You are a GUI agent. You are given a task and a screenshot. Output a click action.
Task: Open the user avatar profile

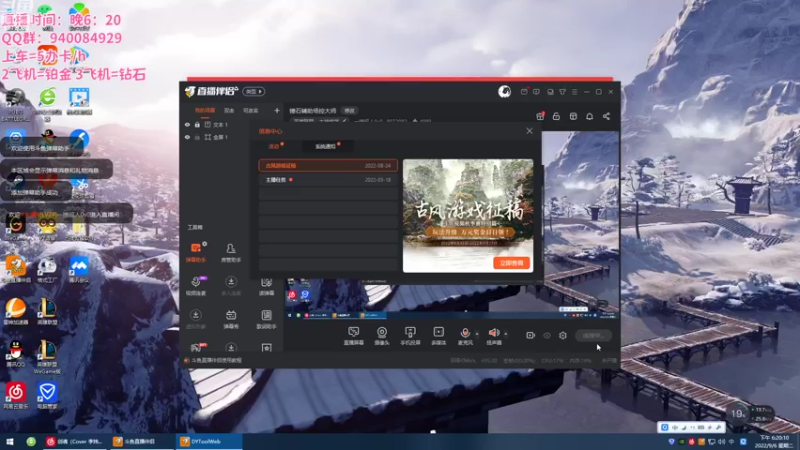[x=505, y=91]
